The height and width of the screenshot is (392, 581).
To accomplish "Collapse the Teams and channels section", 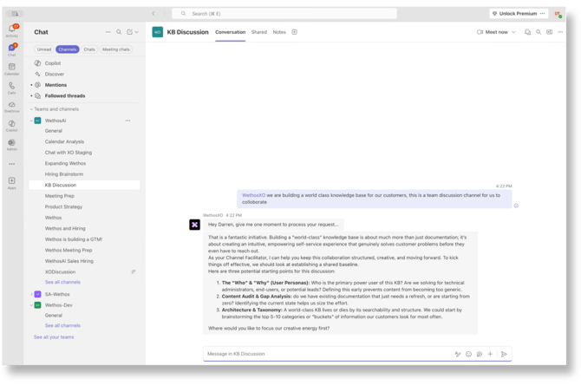I will 31,109.
